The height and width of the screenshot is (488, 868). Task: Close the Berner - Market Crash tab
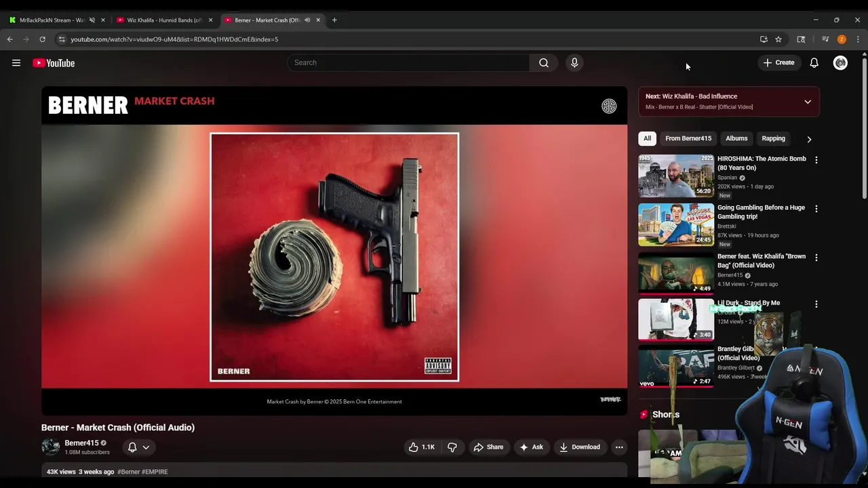pyautogui.click(x=318, y=20)
